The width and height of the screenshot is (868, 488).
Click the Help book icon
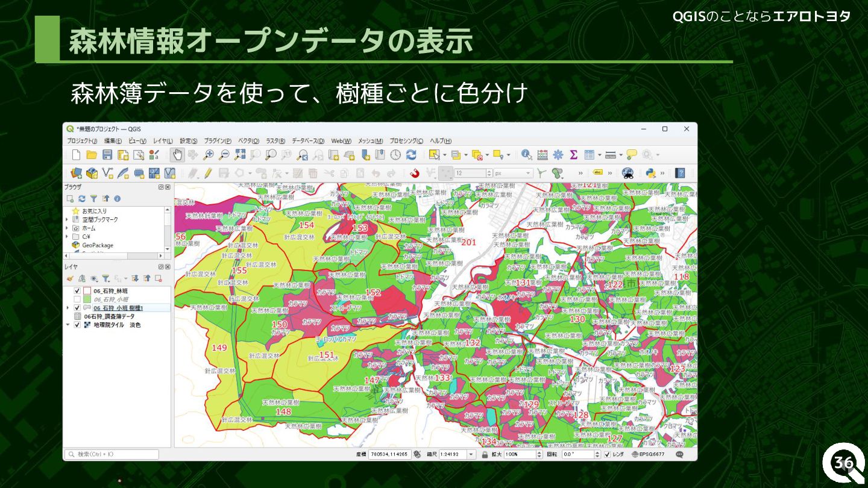point(680,174)
